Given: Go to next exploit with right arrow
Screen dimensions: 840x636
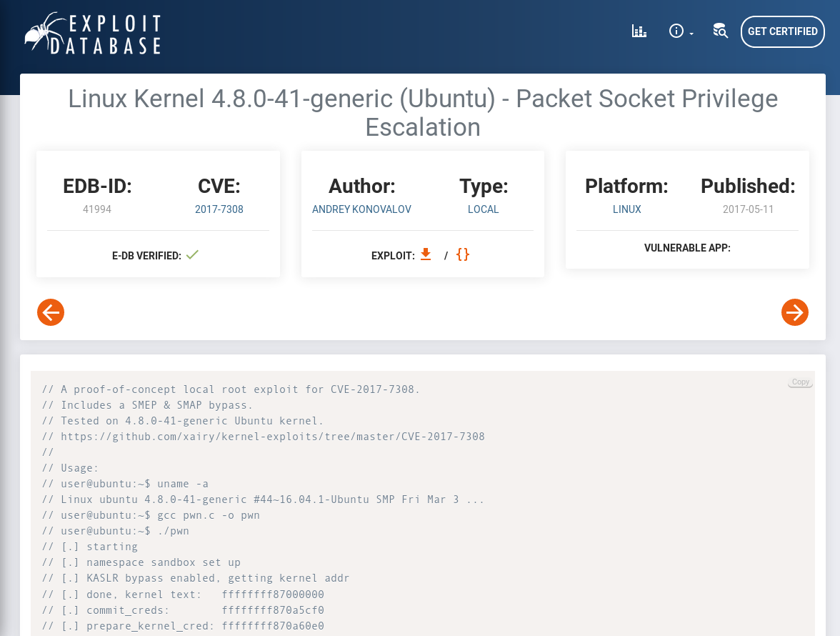Looking at the screenshot, I should (795, 312).
